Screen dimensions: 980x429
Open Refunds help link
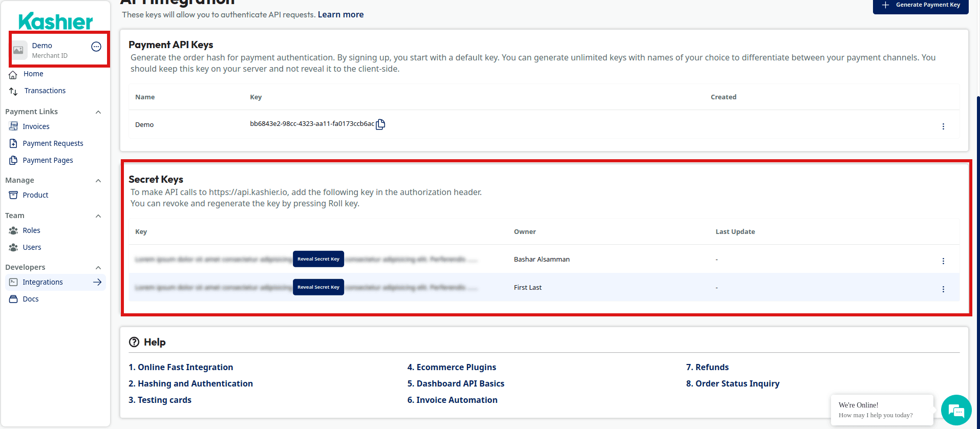tap(707, 367)
